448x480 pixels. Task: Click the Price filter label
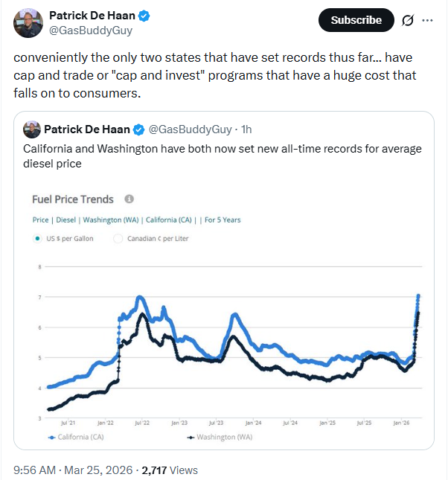tap(40, 220)
